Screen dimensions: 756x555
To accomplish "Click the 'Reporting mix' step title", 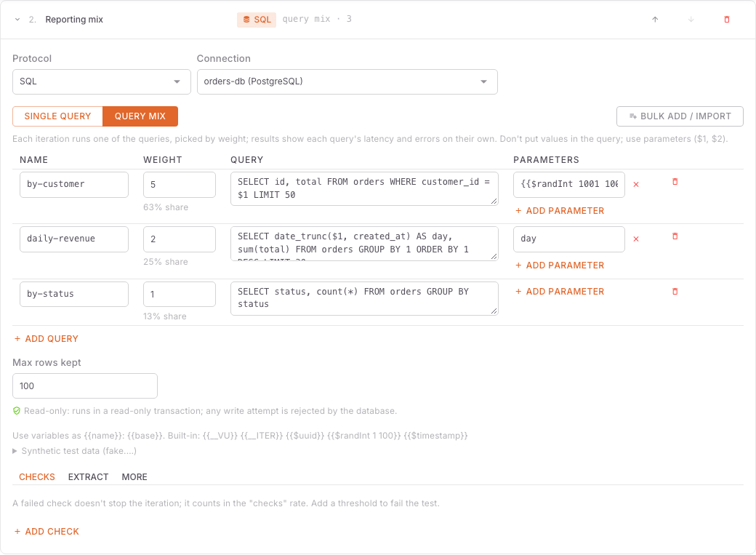I will point(74,20).
